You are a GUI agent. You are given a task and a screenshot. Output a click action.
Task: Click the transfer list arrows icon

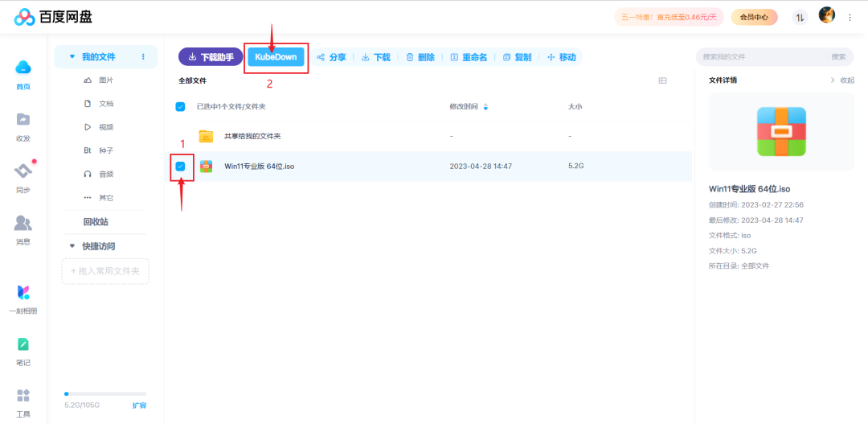point(800,17)
